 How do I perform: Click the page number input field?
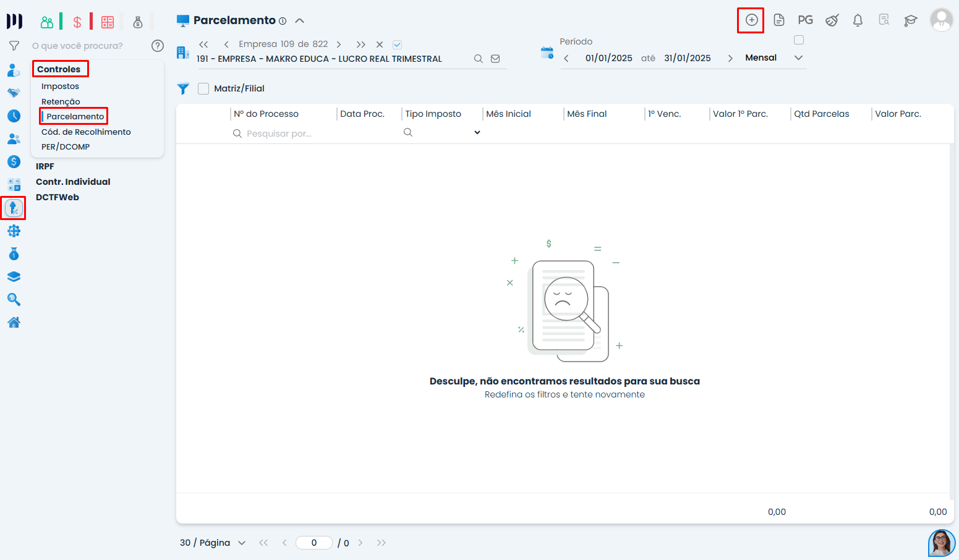[314, 543]
